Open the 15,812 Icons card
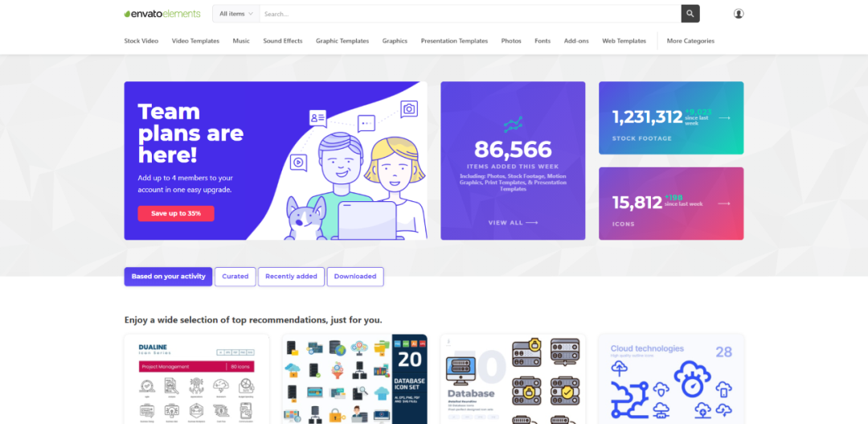This screenshot has width=868, height=424. point(671,204)
